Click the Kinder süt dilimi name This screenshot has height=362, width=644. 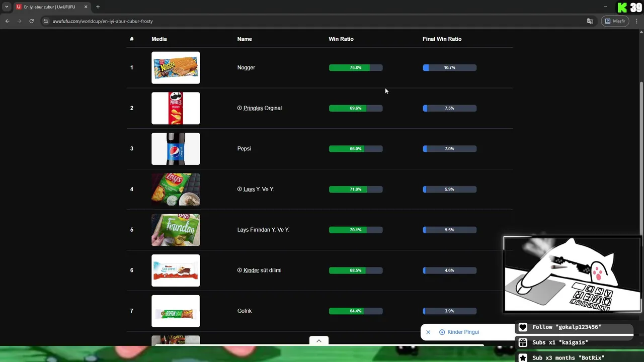tap(262, 270)
